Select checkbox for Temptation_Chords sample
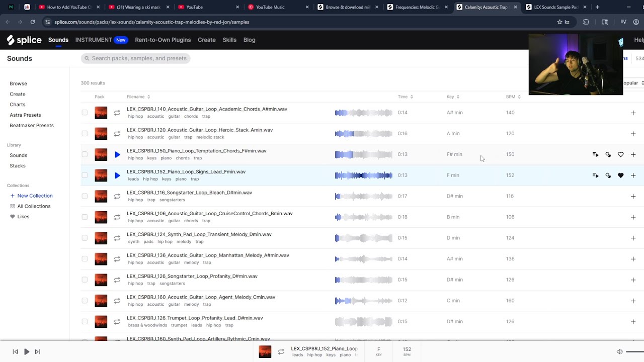Viewport: 644px width, 362px height. pyautogui.click(x=85, y=154)
